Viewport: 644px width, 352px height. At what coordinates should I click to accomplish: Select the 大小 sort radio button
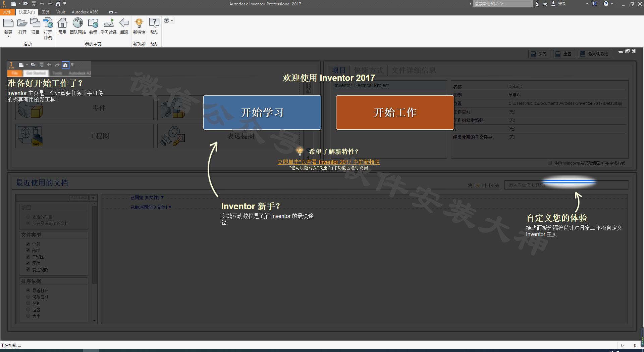28,316
